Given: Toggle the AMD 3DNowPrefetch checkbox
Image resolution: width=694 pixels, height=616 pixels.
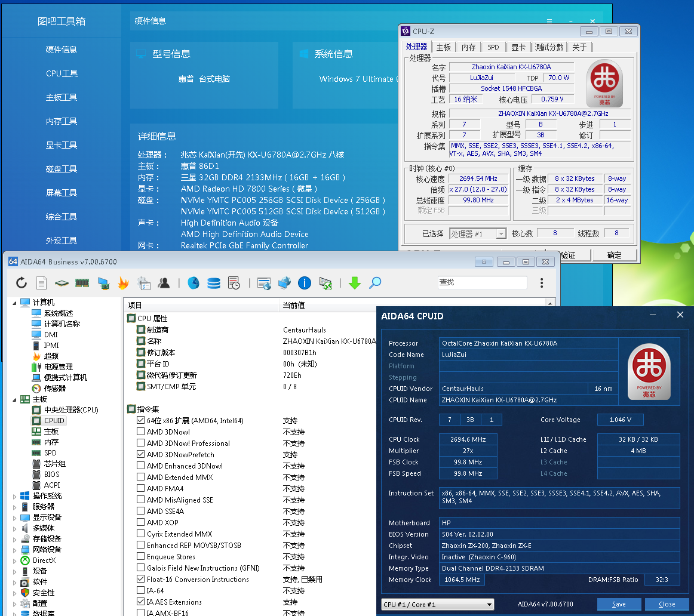Looking at the screenshot, I should click(x=141, y=454).
